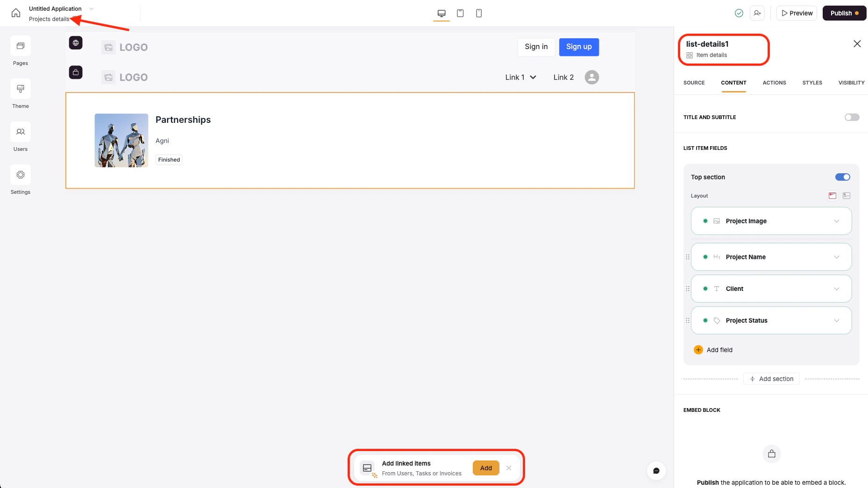Image resolution: width=868 pixels, height=488 pixels.
Task: Dismiss the Add linked items prompt
Action: (509, 468)
